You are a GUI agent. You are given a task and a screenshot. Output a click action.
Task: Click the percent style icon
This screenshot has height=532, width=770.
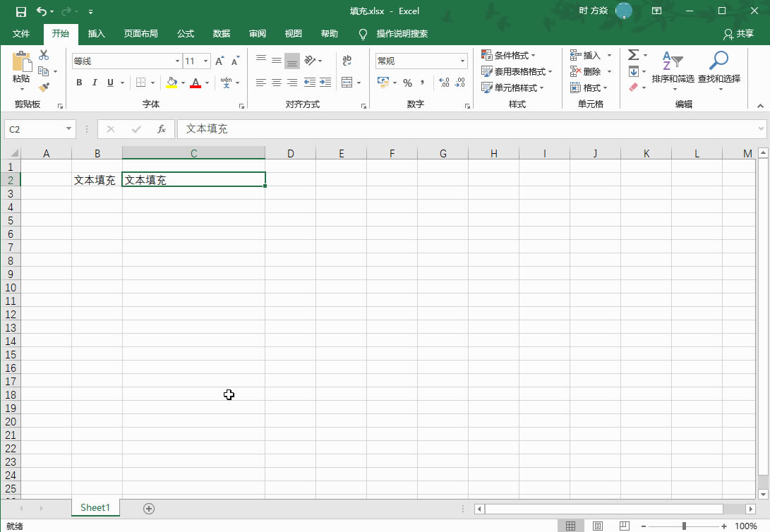coord(407,83)
